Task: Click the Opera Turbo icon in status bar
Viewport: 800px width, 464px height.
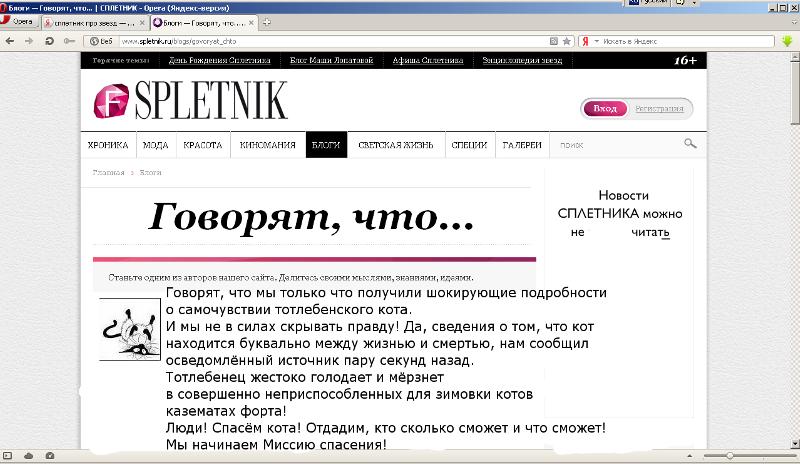Action: [50, 456]
